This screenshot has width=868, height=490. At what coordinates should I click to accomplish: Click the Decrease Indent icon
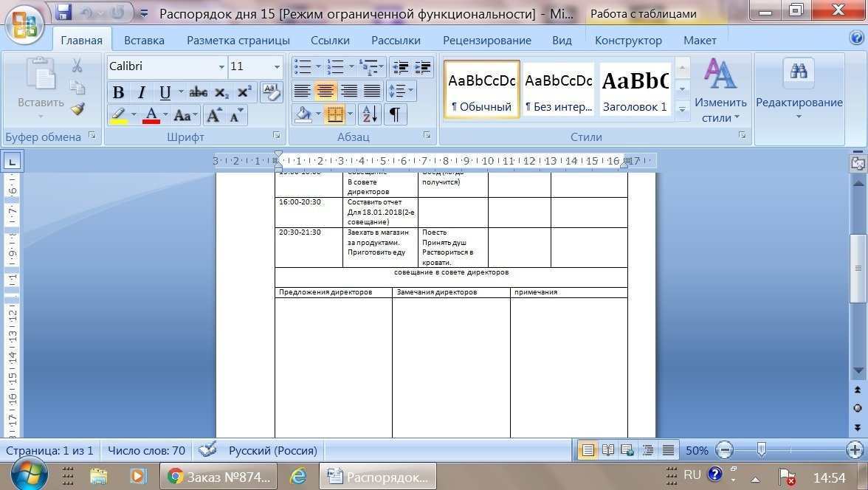401,67
